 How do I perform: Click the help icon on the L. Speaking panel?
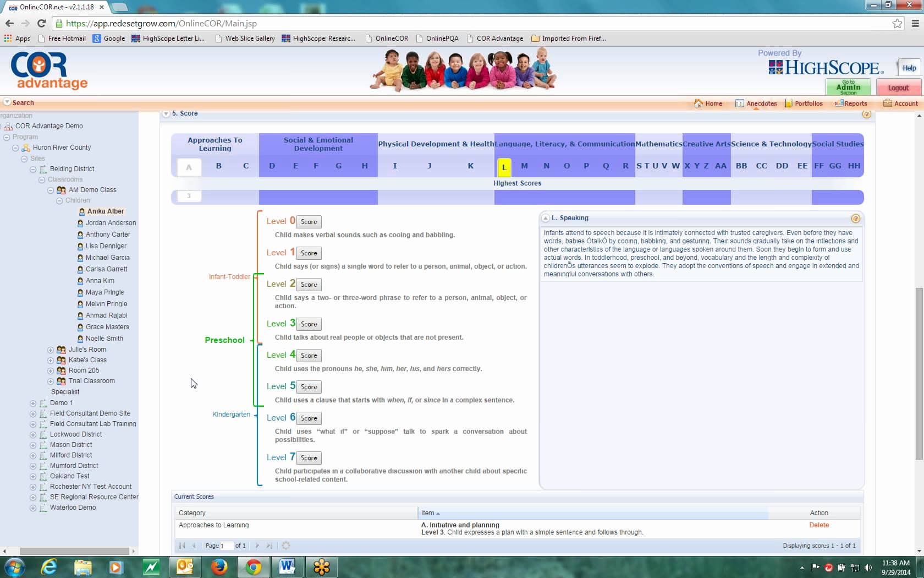[x=856, y=218]
